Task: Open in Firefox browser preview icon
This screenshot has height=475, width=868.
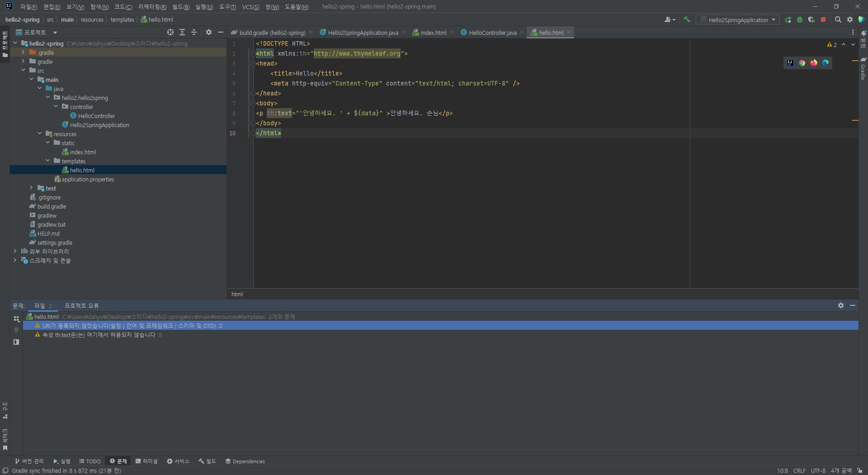Action: [814, 63]
